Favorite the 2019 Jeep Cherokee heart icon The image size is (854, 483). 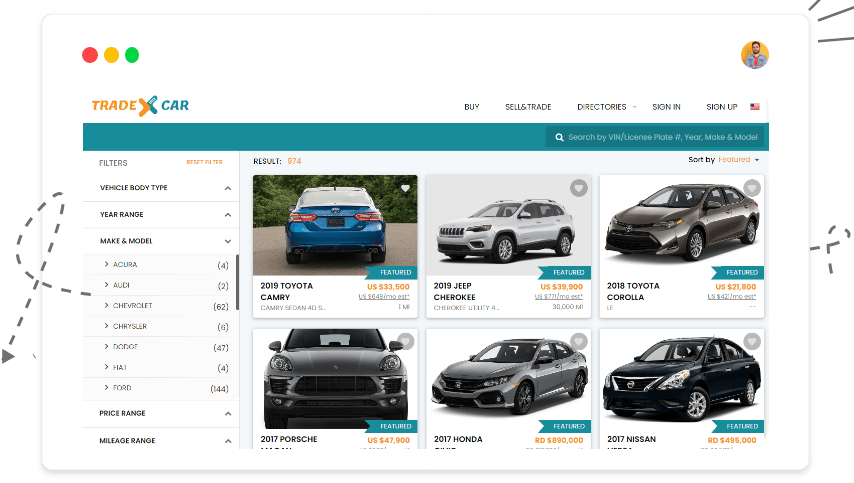(x=578, y=188)
